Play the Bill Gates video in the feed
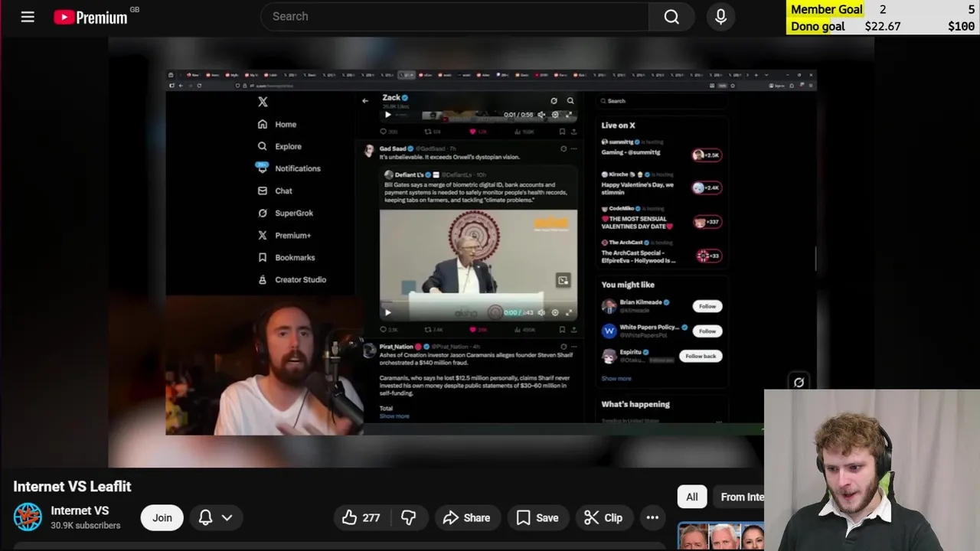This screenshot has width=980, height=551. [x=387, y=312]
